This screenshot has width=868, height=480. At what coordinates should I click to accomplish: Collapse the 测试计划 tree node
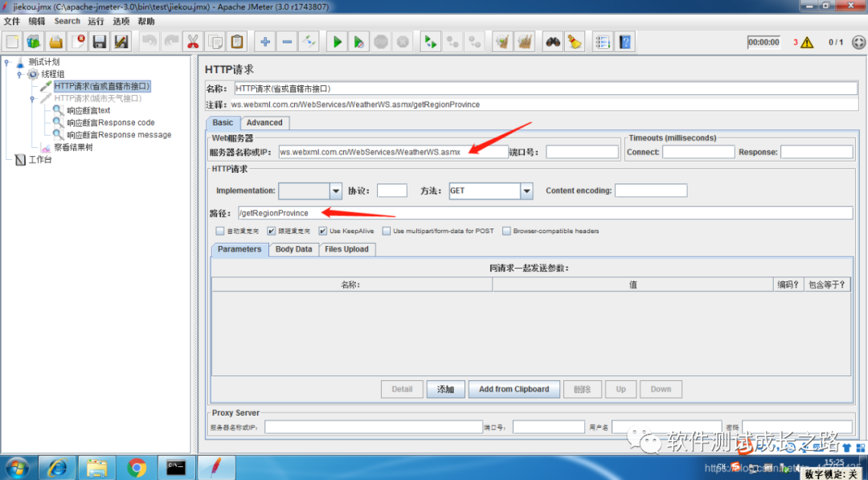(6, 63)
